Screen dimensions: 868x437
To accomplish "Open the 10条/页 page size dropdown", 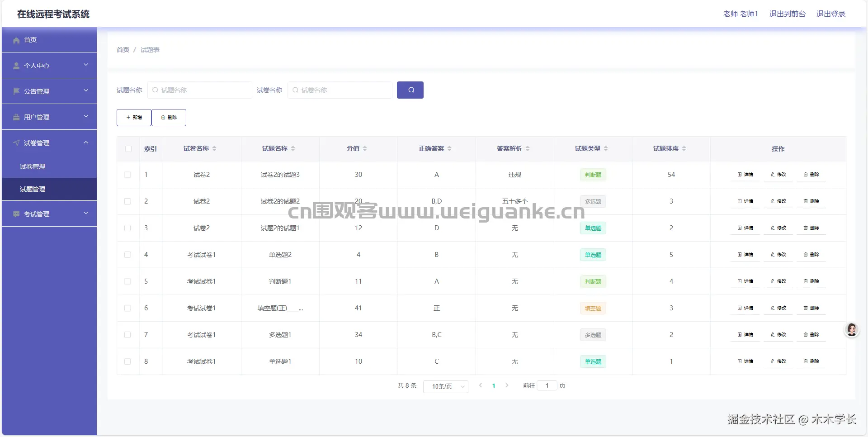I will [446, 386].
